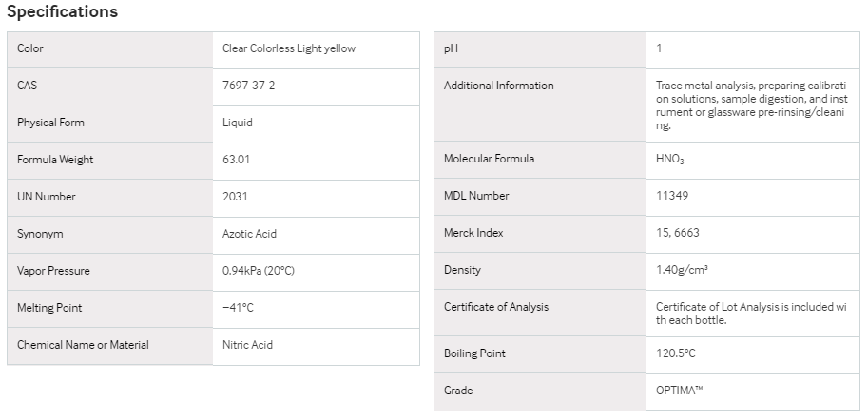Select the pH value 1

(x=659, y=48)
